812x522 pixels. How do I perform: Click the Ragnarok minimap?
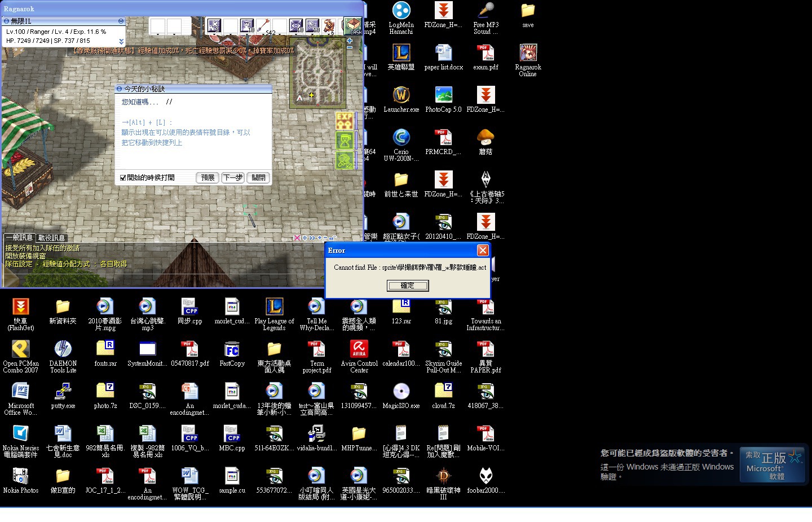point(317,72)
